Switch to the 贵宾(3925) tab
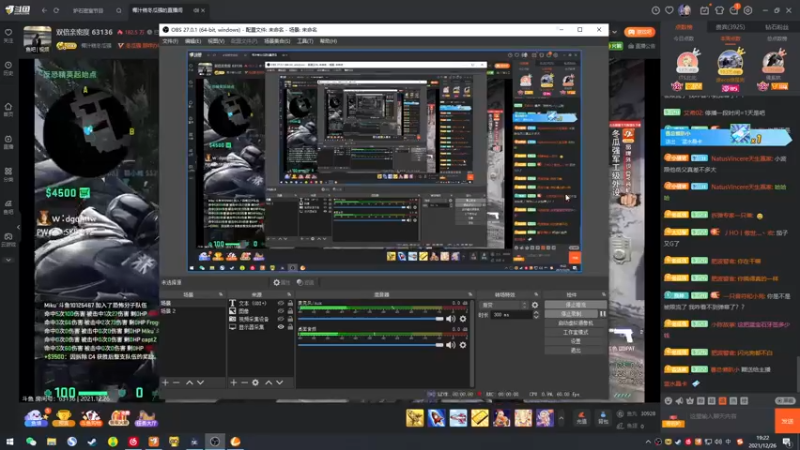This screenshot has height=450, width=800. pyautogui.click(x=730, y=27)
